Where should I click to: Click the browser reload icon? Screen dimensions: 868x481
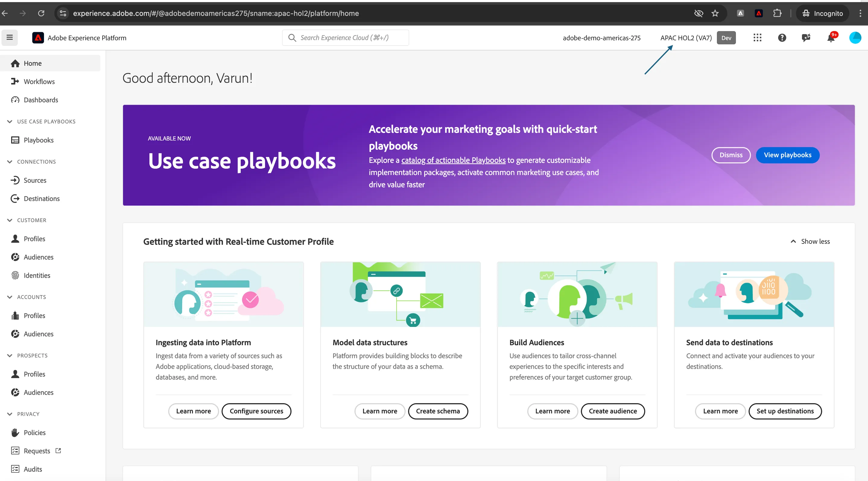click(x=41, y=13)
